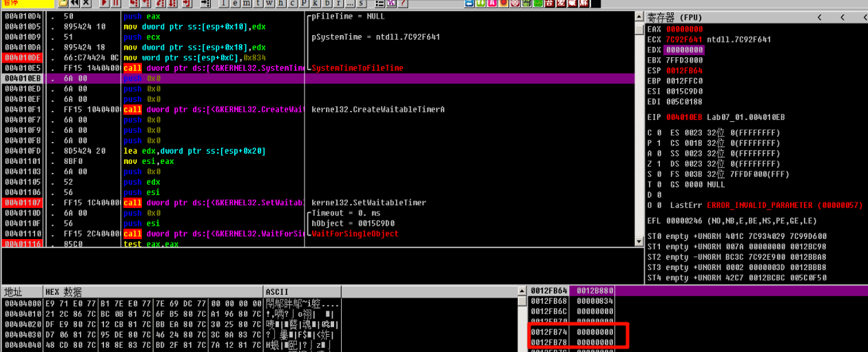The width and height of the screenshot is (868, 352).
Task: Show Patches with 'P' button
Action: point(304,3)
